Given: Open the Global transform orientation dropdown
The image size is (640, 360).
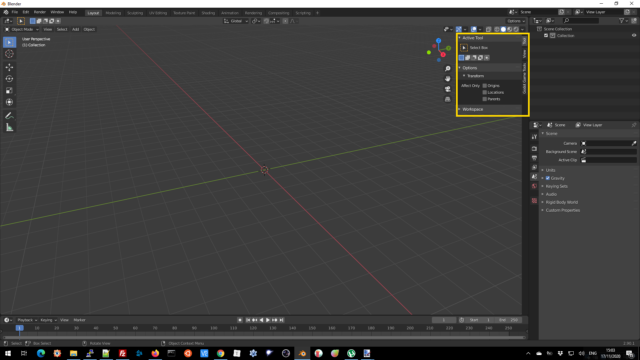Looking at the screenshot, I should (236, 21).
